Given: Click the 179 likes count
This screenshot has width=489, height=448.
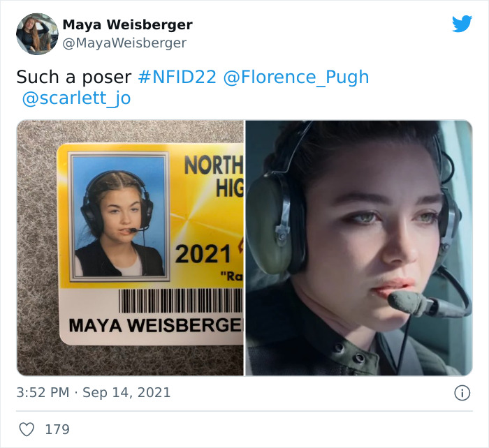Looking at the screenshot, I should coord(57,429).
